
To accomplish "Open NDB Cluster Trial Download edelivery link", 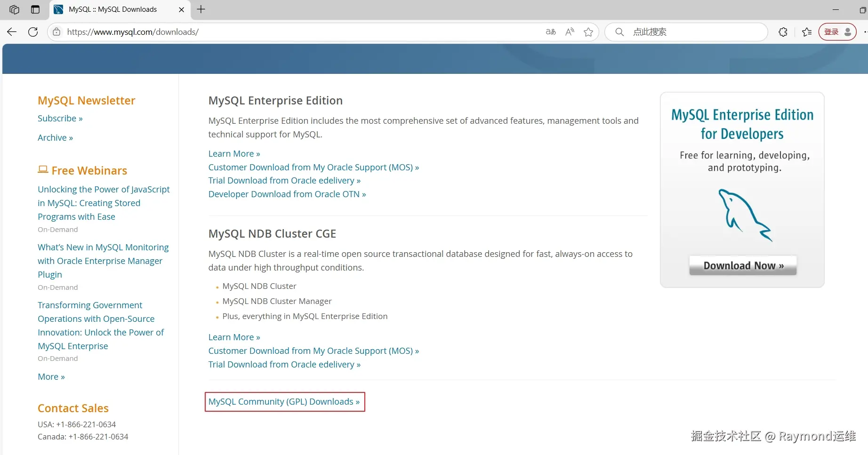I will [x=284, y=365].
